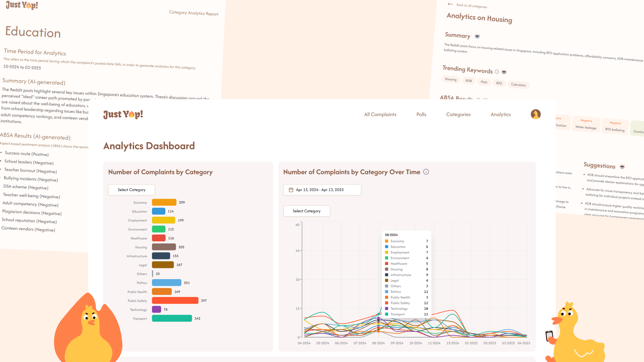644x362 pixels.
Task: Click the Calculator keyword chip
Action: coord(518,85)
